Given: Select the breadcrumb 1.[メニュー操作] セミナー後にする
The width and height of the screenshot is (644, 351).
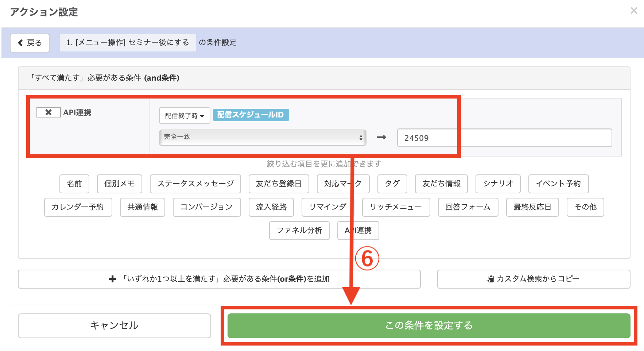Looking at the screenshot, I should click(127, 43).
